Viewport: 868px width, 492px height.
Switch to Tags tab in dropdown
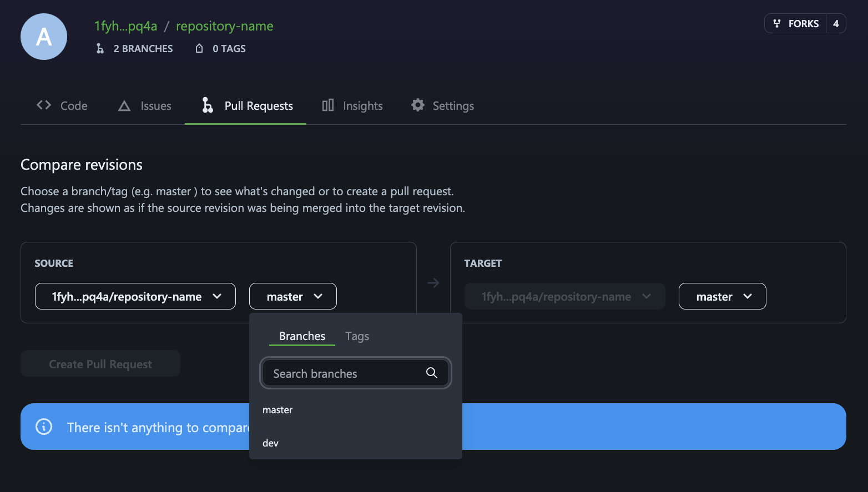(x=357, y=336)
